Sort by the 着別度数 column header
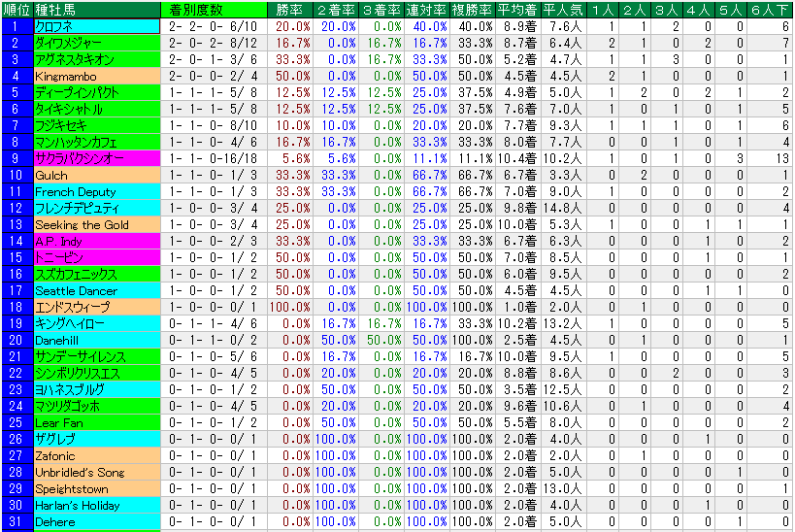 [214, 10]
